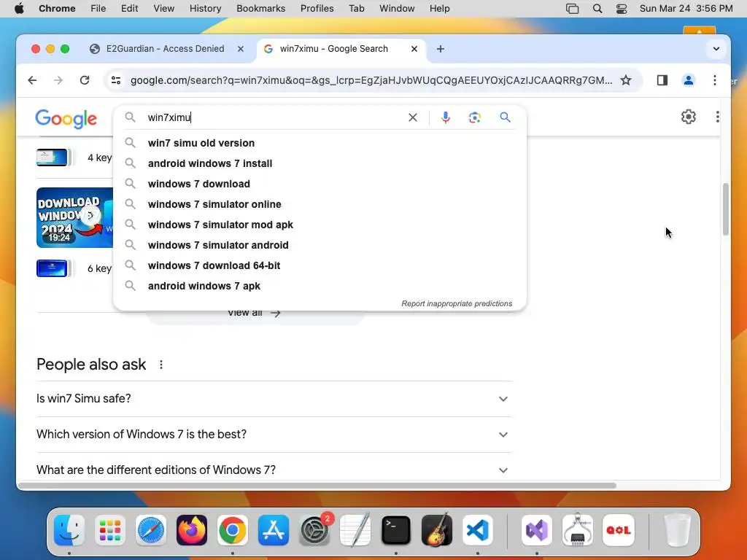Open Finder from the Dock
This screenshot has width=747, height=560.
tap(69, 530)
